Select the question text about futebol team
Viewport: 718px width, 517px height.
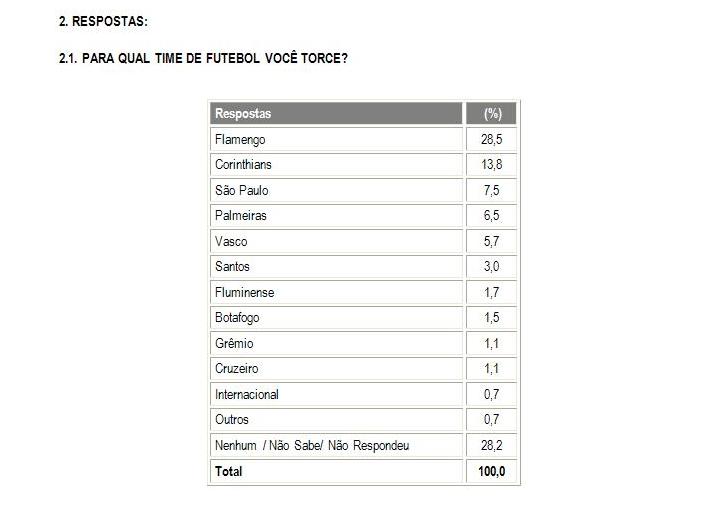pyautogui.click(x=202, y=58)
